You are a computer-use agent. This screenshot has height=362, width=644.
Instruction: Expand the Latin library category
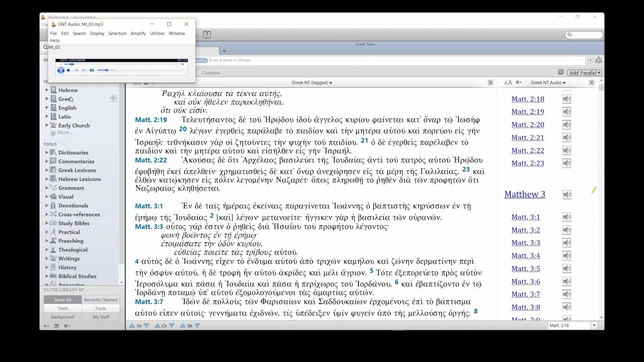(47, 117)
